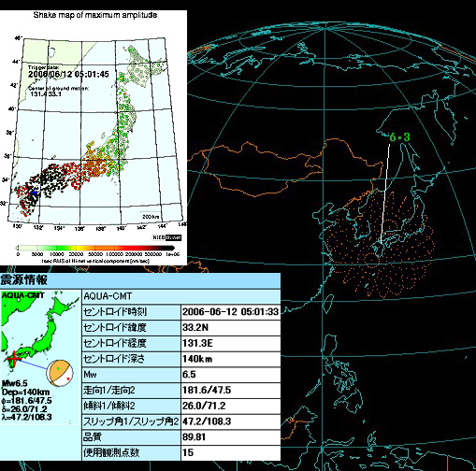The width and height of the screenshot is (476, 471).
Task: Select the Mw value 6.5 cell
Action: click(x=230, y=375)
